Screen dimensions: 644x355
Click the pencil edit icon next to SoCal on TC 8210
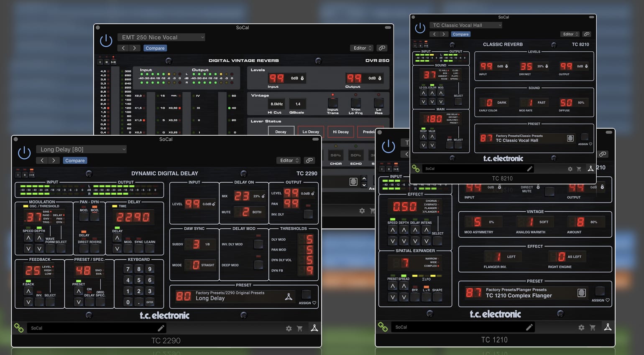pos(530,168)
